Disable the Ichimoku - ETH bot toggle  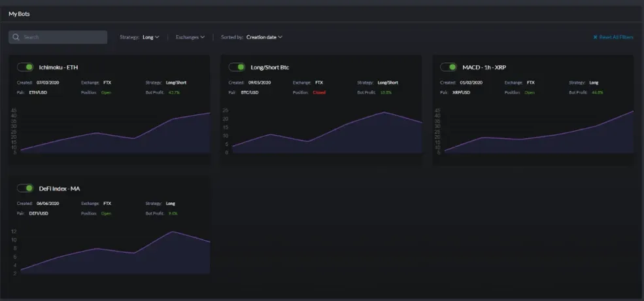click(x=25, y=67)
